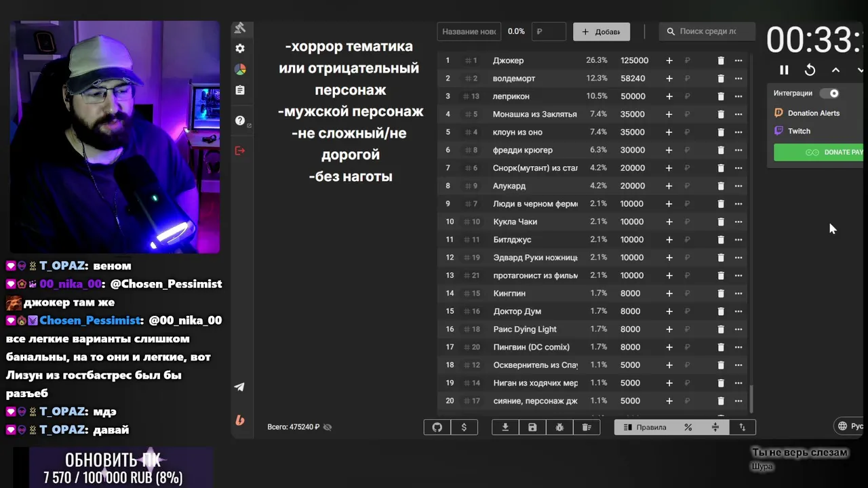The height and width of the screenshot is (488, 868).
Task: Click the download lots icon
Action: [x=505, y=427]
